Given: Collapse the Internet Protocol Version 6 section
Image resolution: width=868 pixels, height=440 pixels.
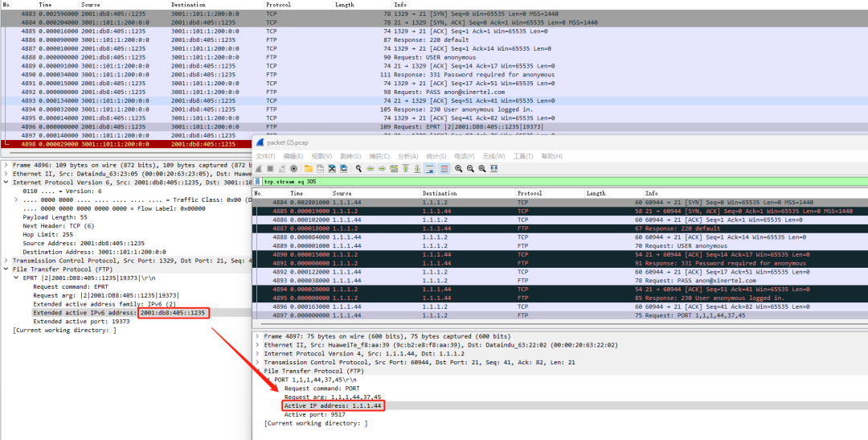Looking at the screenshot, I should pos(6,183).
